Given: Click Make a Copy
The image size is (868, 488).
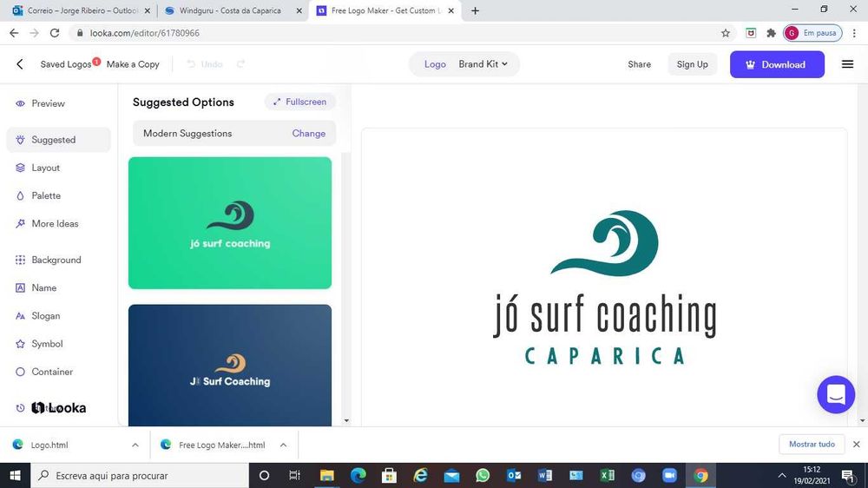Looking at the screenshot, I should [x=133, y=64].
